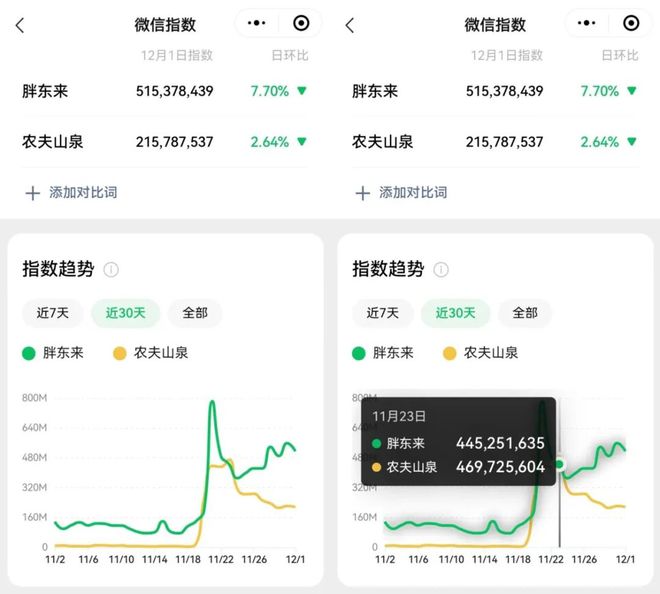Toggle the 农夫山泉 legend in the left chart
Screen dimensions: 660x594
(x=150, y=352)
